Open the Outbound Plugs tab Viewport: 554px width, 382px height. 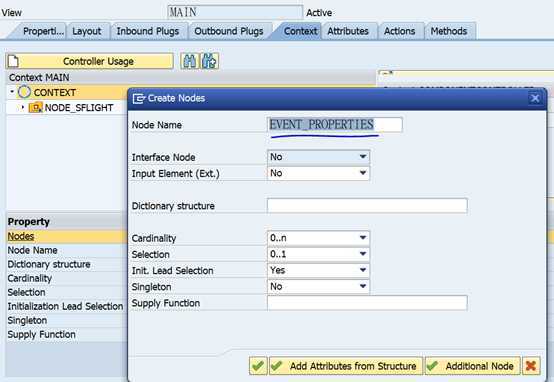[229, 31]
